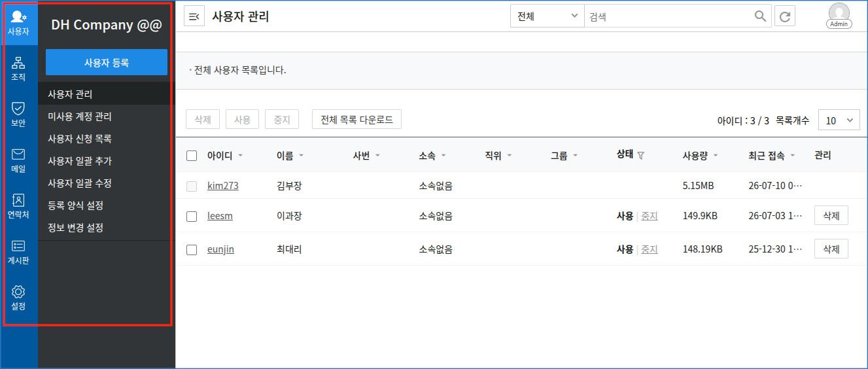
Task: Click 전체 목록 다운로드 button
Action: tap(356, 120)
